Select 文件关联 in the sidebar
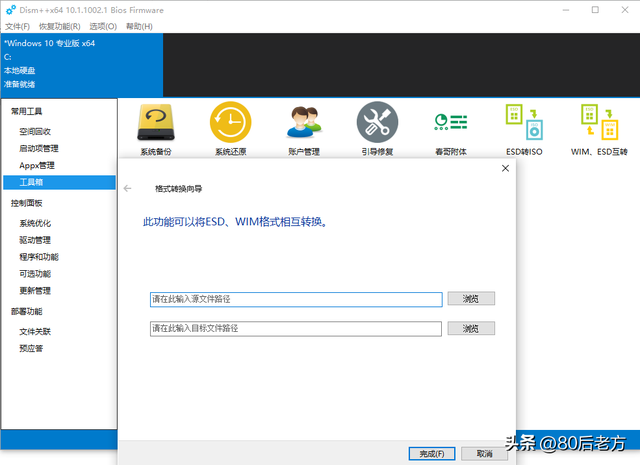The image size is (640, 465). click(x=35, y=332)
